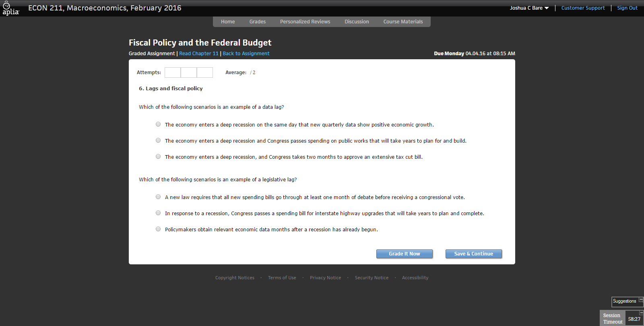Open the Grades tab
Screen dimensions: 644x326
click(x=258, y=22)
